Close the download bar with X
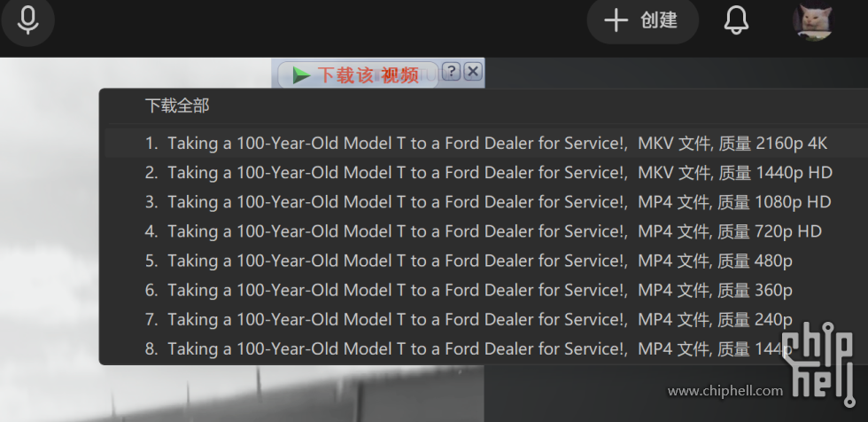Viewport: 868px width, 422px height. (472, 72)
